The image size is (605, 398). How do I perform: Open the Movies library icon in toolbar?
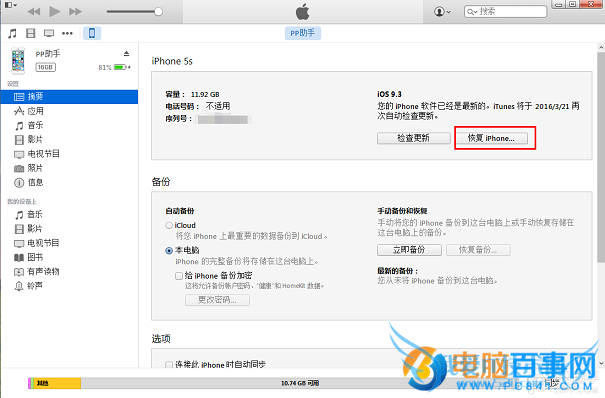tap(30, 33)
